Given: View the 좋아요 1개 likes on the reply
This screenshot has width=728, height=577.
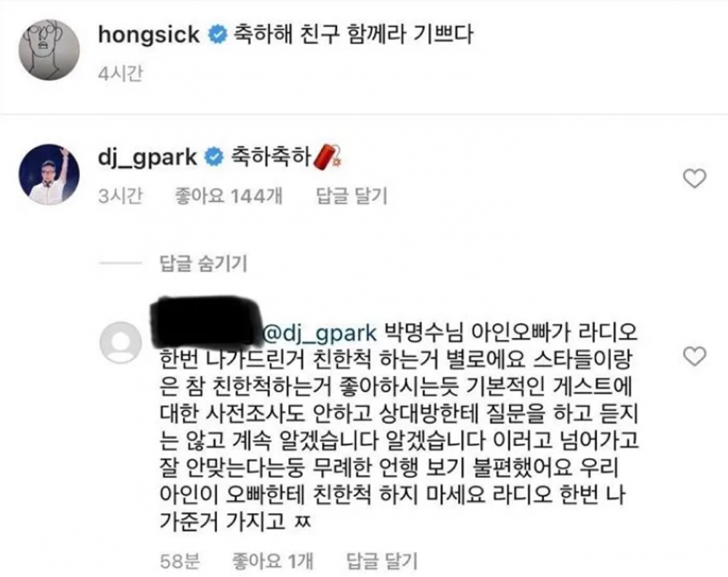Looking at the screenshot, I should [273, 561].
